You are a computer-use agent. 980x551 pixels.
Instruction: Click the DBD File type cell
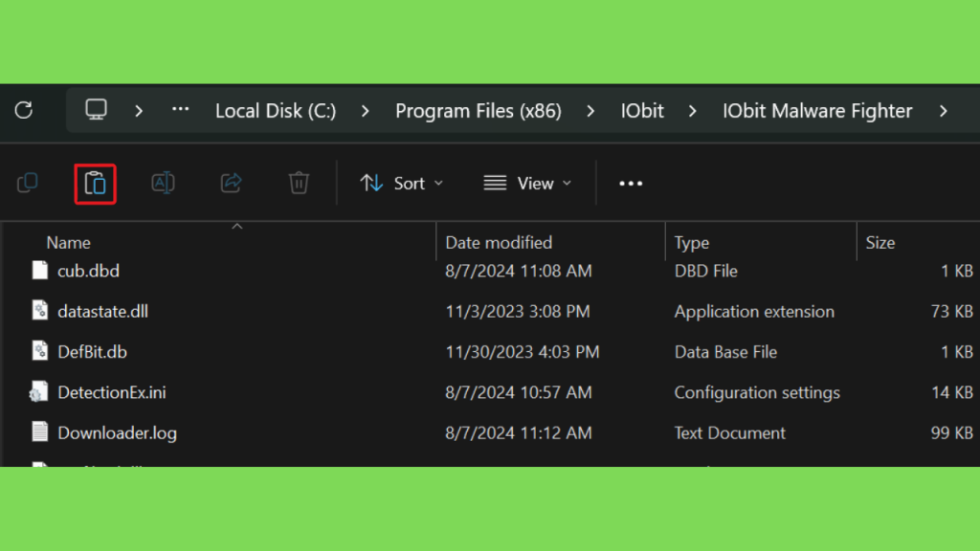(x=706, y=271)
